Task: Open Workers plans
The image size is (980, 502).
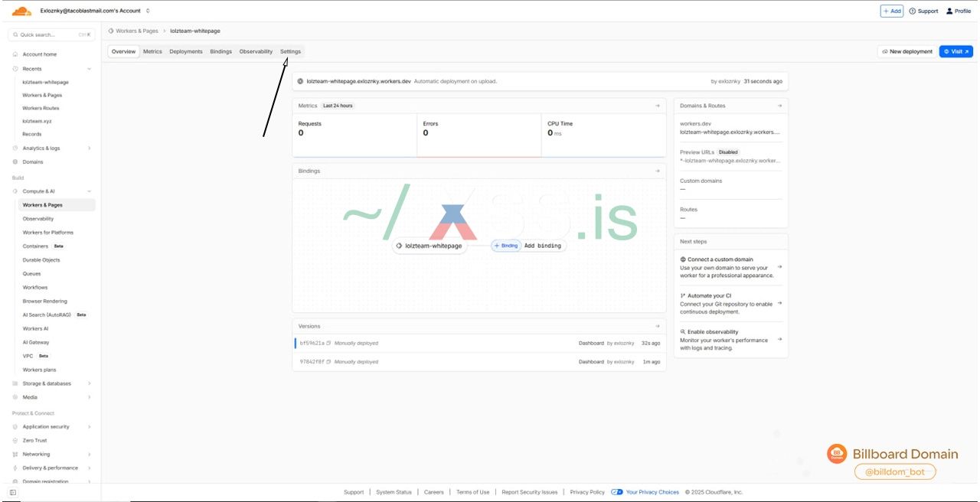Action: (x=39, y=370)
